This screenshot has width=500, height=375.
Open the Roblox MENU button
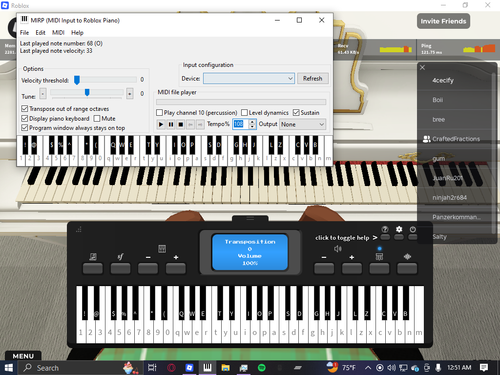[x=23, y=356]
